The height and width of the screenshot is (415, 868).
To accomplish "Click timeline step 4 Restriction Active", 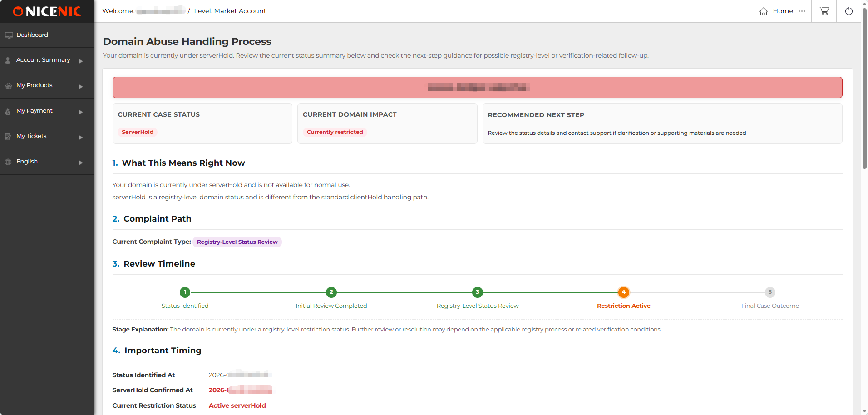I will point(623,292).
